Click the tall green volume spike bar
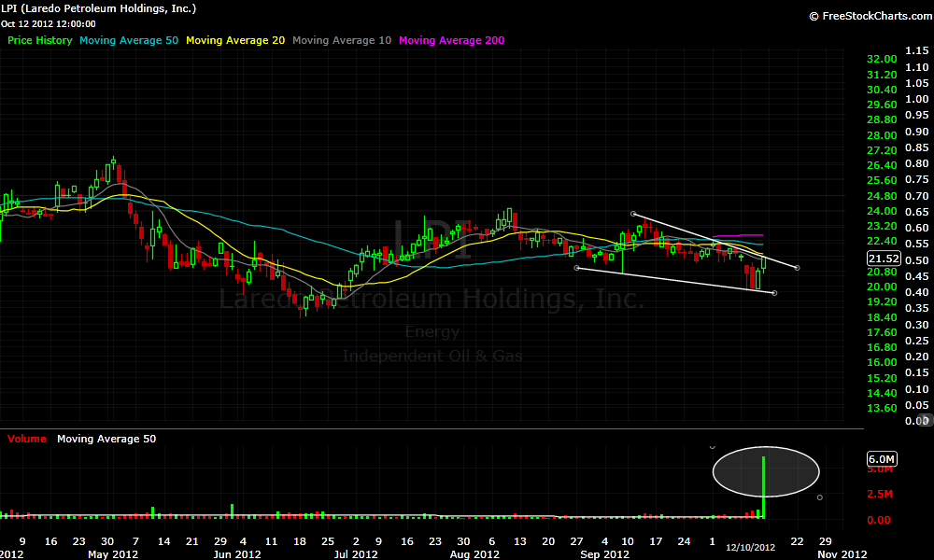934x560 pixels. (764, 487)
